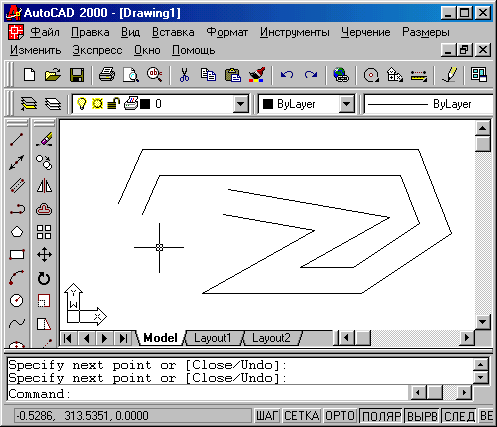Expand the layer list dropdown
Viewport: 497px width, 427px height.
tap(240, 104)
